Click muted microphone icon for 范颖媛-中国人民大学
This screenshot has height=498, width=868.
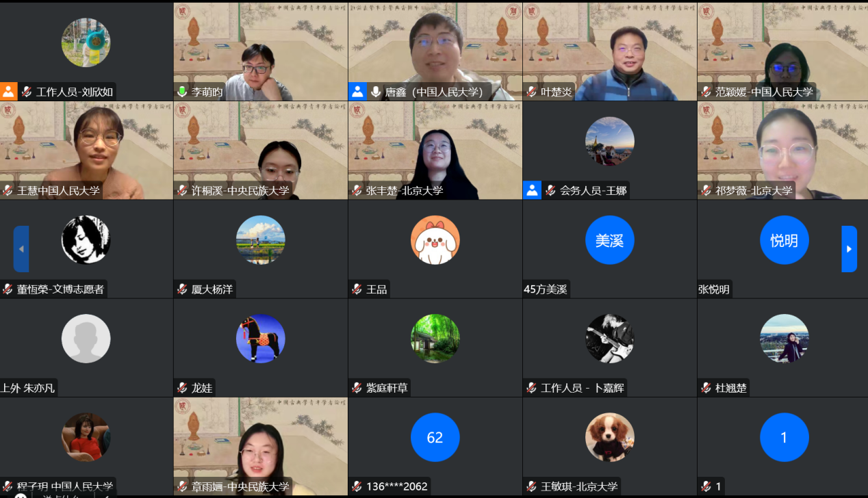706,92
